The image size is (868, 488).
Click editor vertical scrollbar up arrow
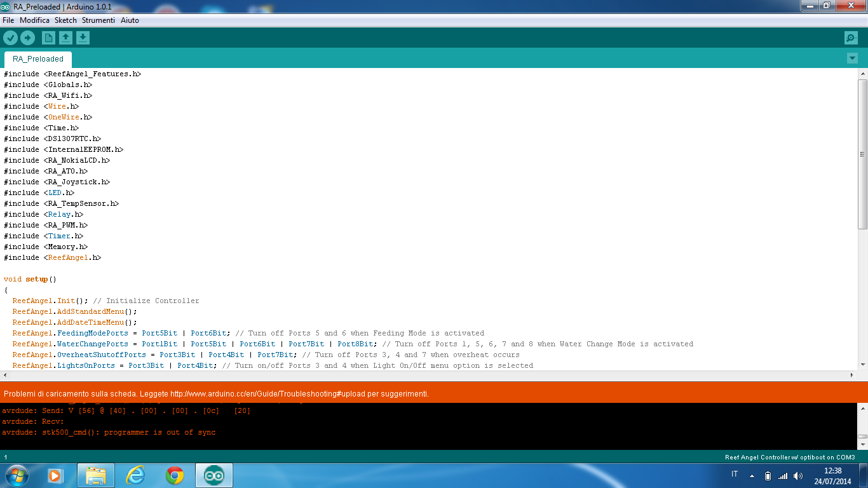862,74
